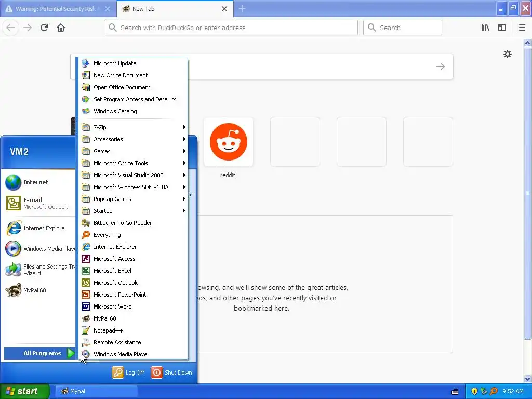The width and height of the screenshot is (532, 399).
Task: Open a new browser tab with plus
Action: tap(242, 8)
